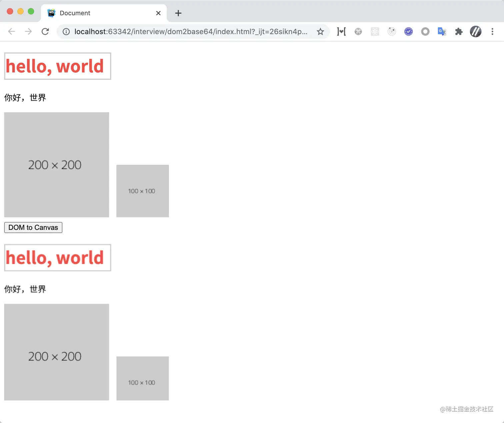Open a new browser tab
Image resolution: width=504 pixels, height=423 pixels.
click(x=178, y=13)
